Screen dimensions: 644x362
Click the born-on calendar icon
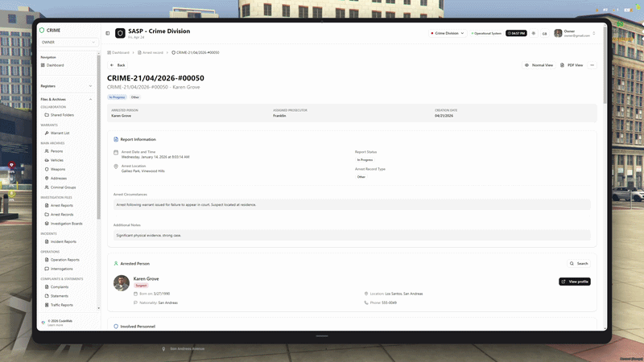135,294
